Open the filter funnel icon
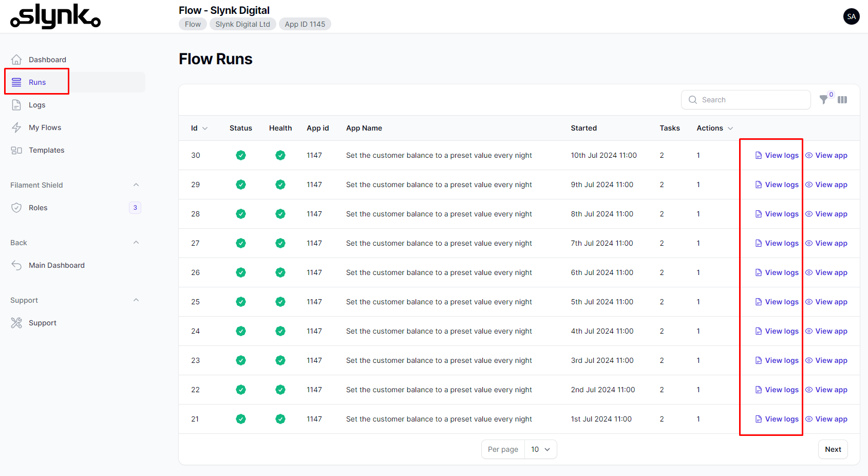Image resolution: width=868 pixels, height=476 pixels. pyautogui.click(x=823, y=100)
